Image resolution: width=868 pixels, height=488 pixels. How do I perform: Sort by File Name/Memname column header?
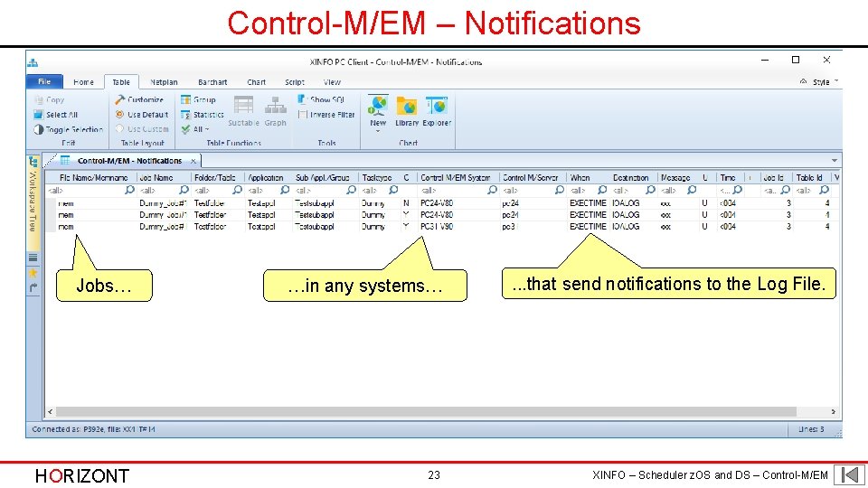93,178
